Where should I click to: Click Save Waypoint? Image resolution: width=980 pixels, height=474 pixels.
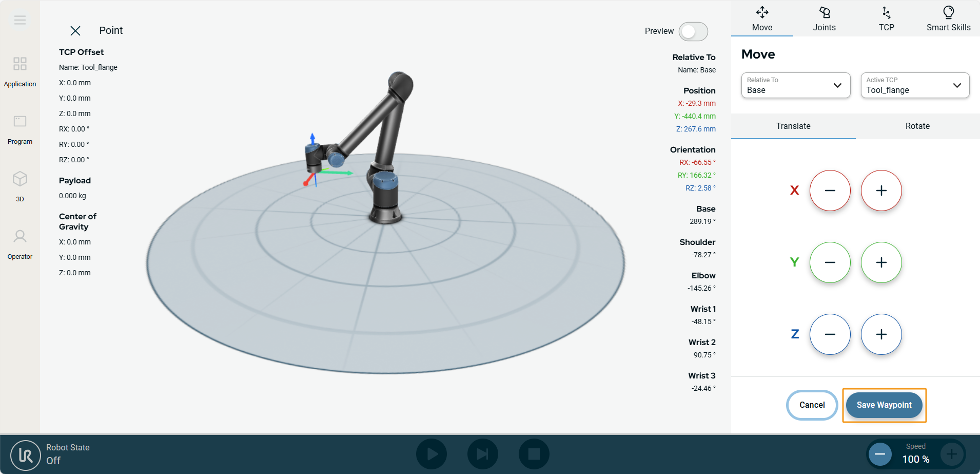click(x=884, y=405)
